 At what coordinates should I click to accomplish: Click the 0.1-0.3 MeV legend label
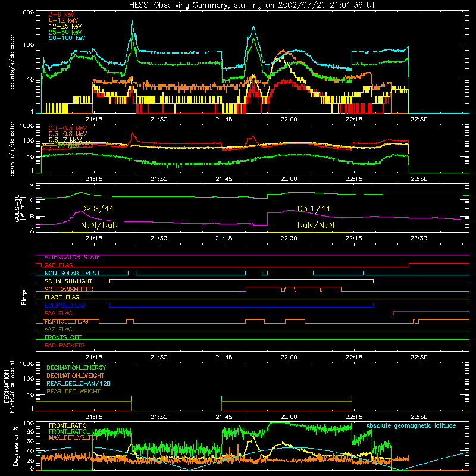tap(68, 128)
